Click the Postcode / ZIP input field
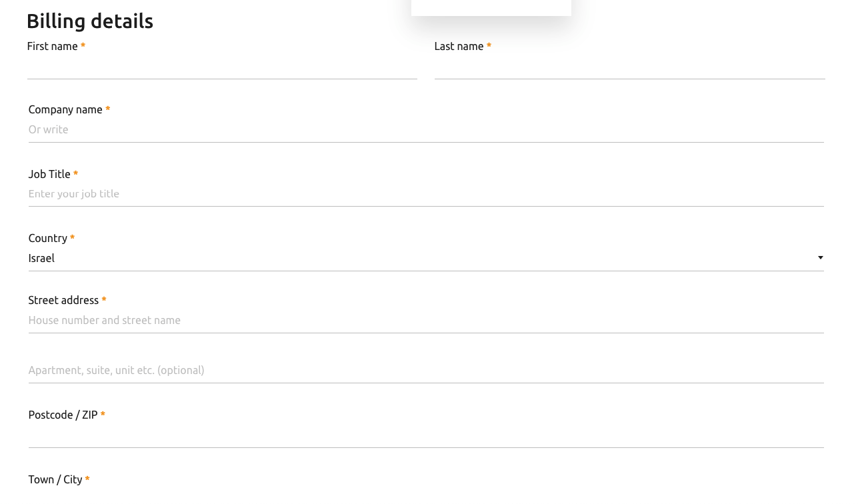The width and height of the screenshot is (858, 504). [426, 435]
